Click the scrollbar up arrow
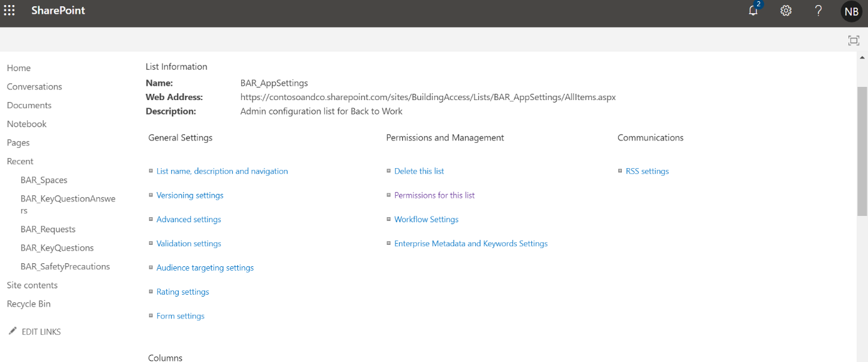Image resolution: width=868 pixels, height=362 pixels. coord(862,57)
